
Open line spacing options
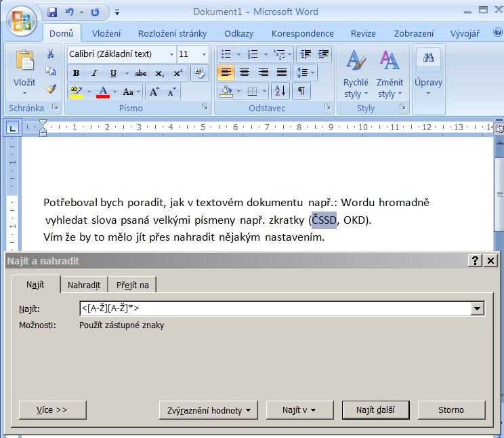[x=306, y=73]
